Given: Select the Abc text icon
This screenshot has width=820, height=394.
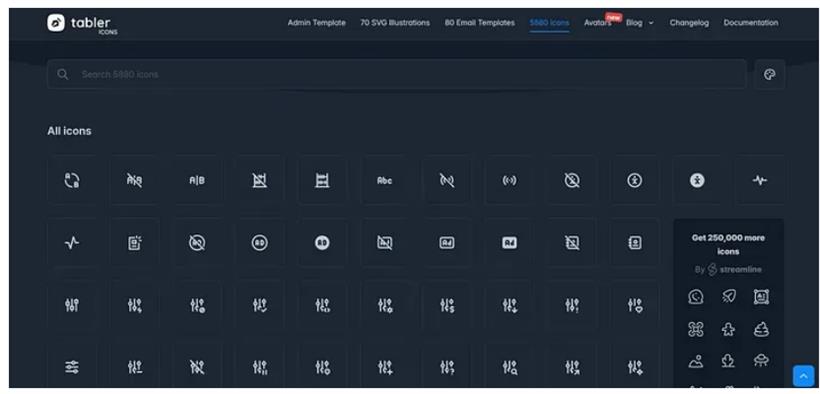Looking at the screenshot, I should tap(384, 180).
